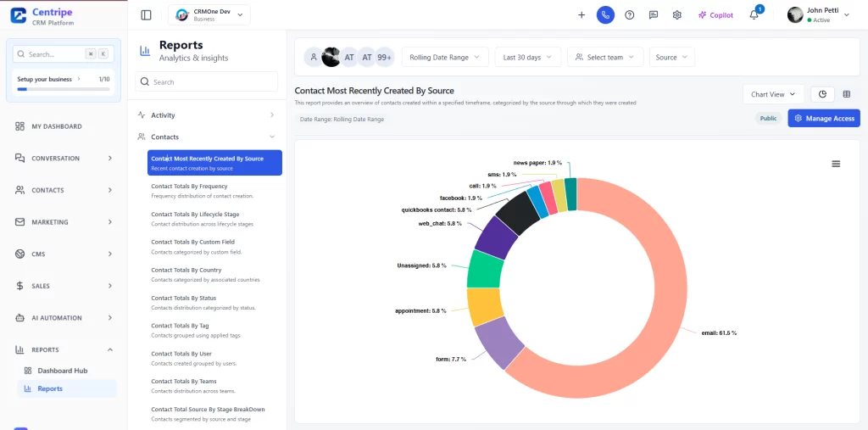Expand the Marketing menu

[x=64, y=222]
